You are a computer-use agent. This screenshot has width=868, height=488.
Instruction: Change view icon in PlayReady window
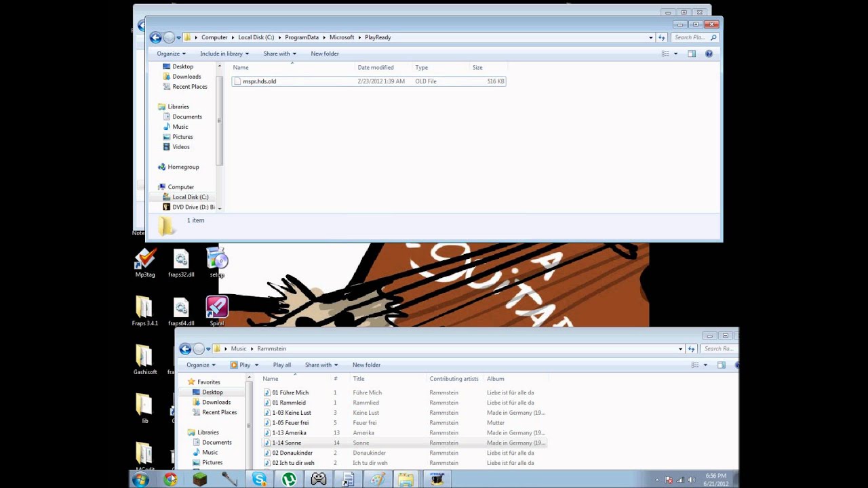click(665, 54)
